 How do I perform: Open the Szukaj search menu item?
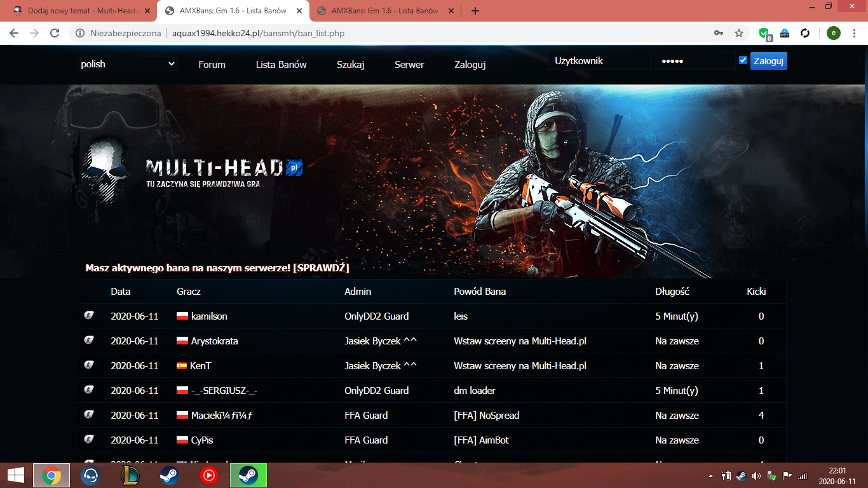coord(350,64)
